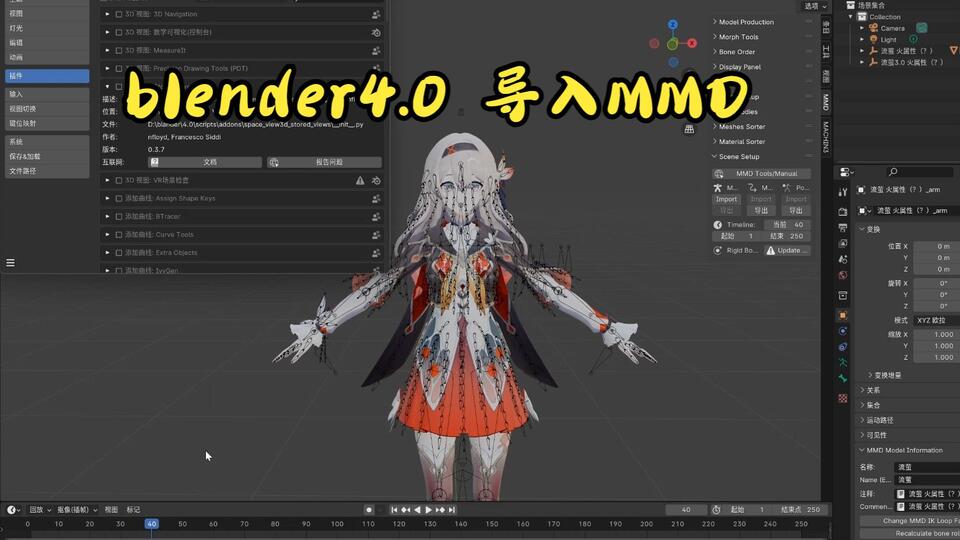Enable the Precision Drawing Tools add-on checkbox
960x540 pixels.
coord(119,69)
